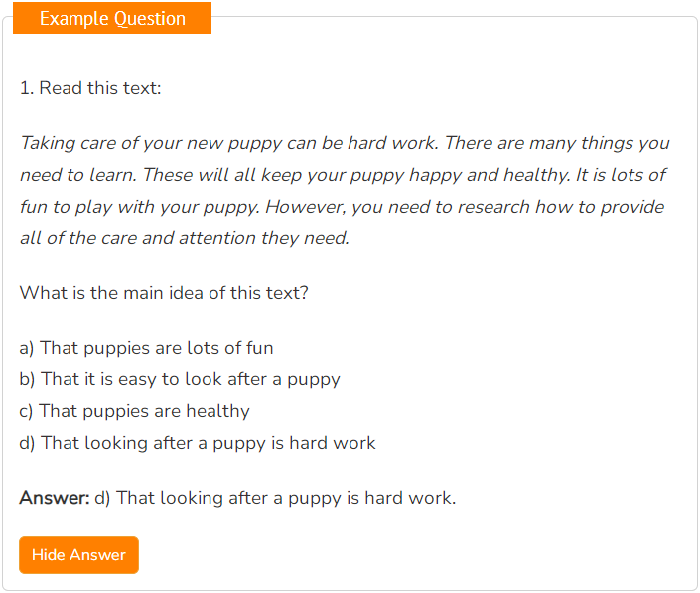Viewport: 700px width, 593px height.
Task: Click the passage line starting 'need to learn'
Action: point(343,175)
